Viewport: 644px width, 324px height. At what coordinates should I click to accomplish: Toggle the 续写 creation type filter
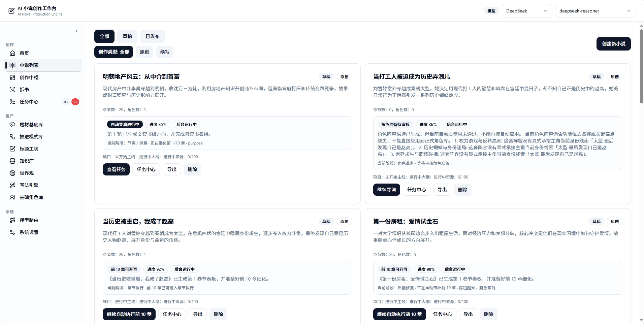pyautogui.click(x=164, y=52)
